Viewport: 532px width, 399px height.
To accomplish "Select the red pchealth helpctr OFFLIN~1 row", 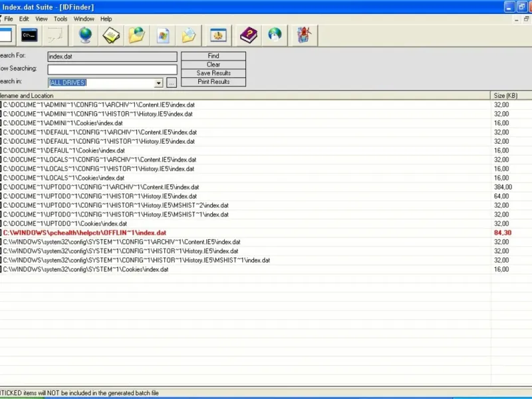I will point(266,233).
